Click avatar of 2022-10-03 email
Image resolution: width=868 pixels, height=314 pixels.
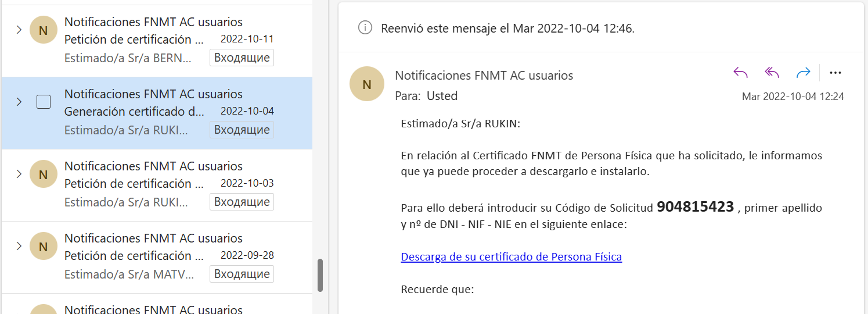[43, 174]
